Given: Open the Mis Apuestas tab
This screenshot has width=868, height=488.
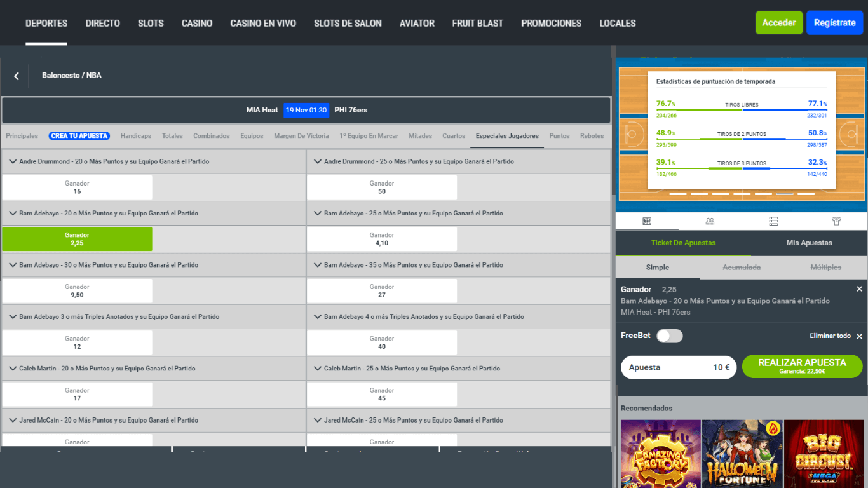Looking at the screenshot, I should [x=809, y=243].
